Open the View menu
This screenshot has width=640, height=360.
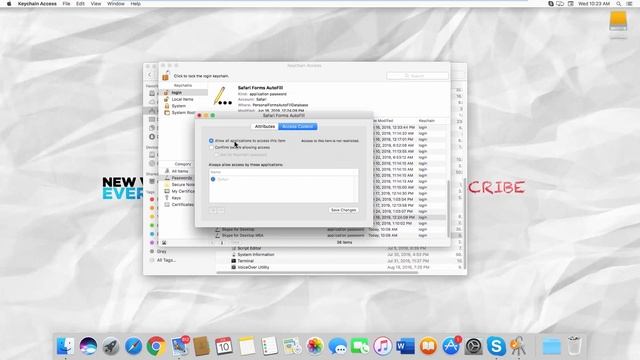(x=96, y=4)
